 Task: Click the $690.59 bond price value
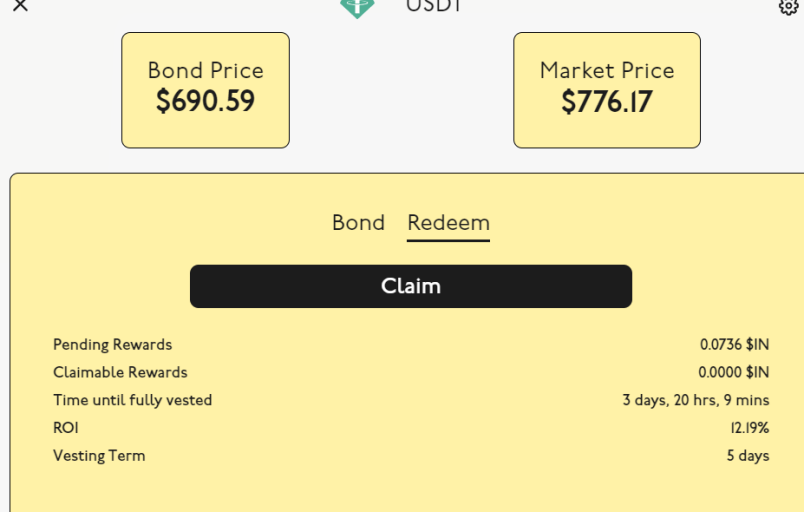click(206, 101)
